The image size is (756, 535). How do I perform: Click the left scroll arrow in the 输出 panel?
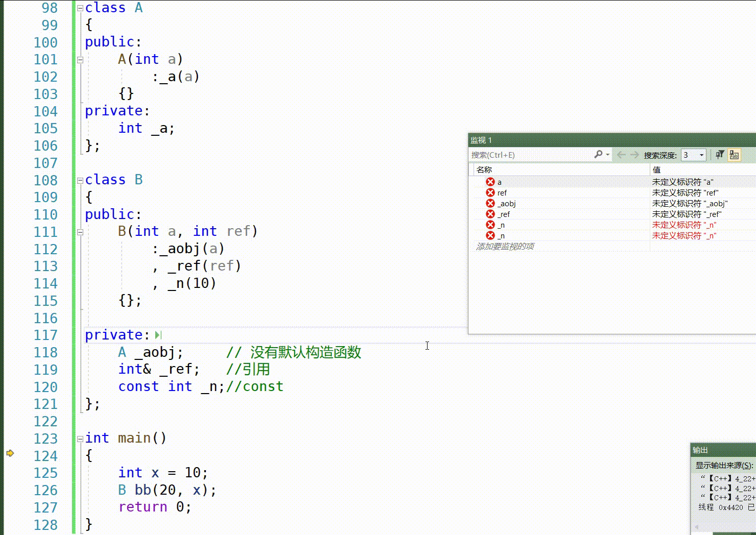pos(697,527)
